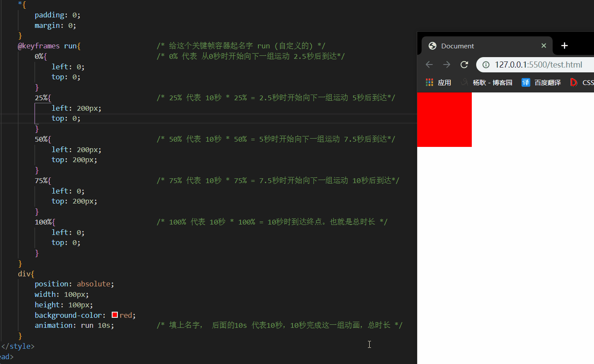Image resolution: width=594 pixels, height=364 pixels.
Task: Click the '50%{' keyframe selector
Action: 43,139
